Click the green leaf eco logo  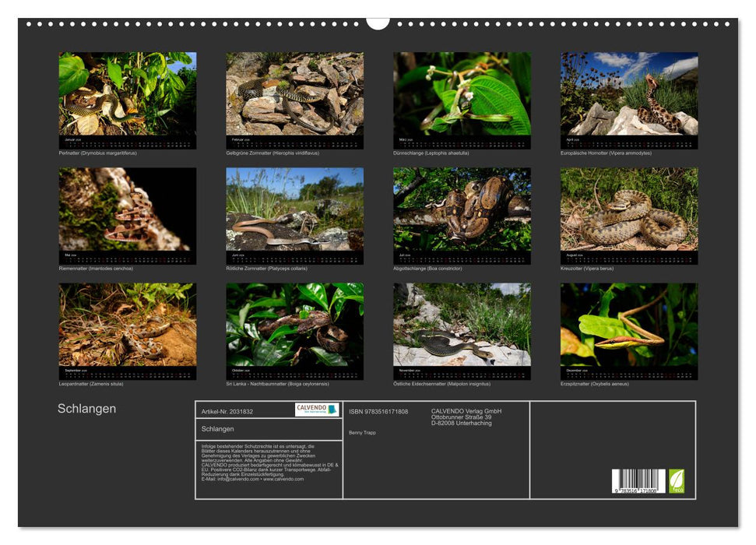[677, 480]
